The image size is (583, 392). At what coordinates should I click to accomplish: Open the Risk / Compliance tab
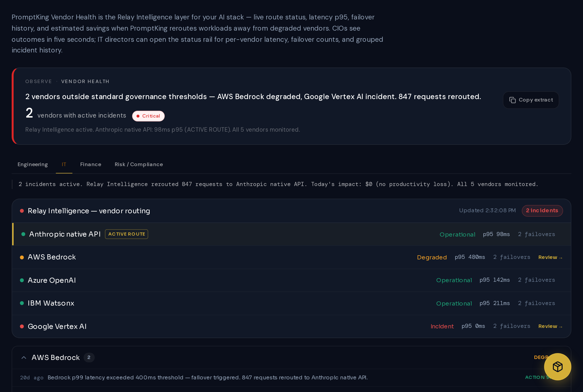pyautogui.click(x=139, y=164)
